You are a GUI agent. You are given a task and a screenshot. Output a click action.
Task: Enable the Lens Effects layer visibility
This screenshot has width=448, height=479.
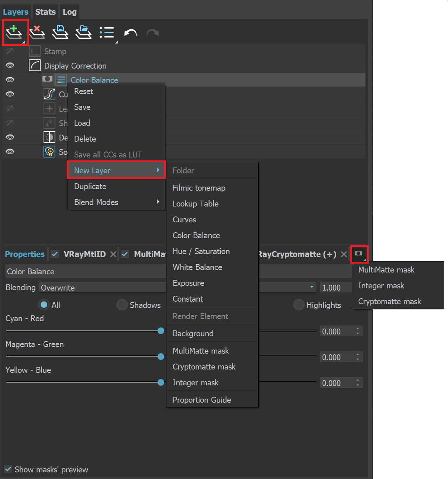(x=10, y=108)
